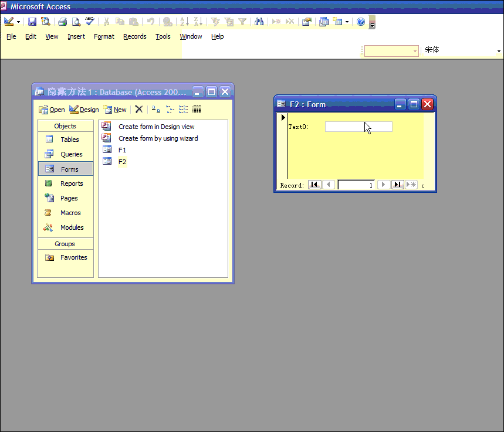Click the Find binoculars icon
This screenshot has width=504, height=432.
tap(259, 22)
